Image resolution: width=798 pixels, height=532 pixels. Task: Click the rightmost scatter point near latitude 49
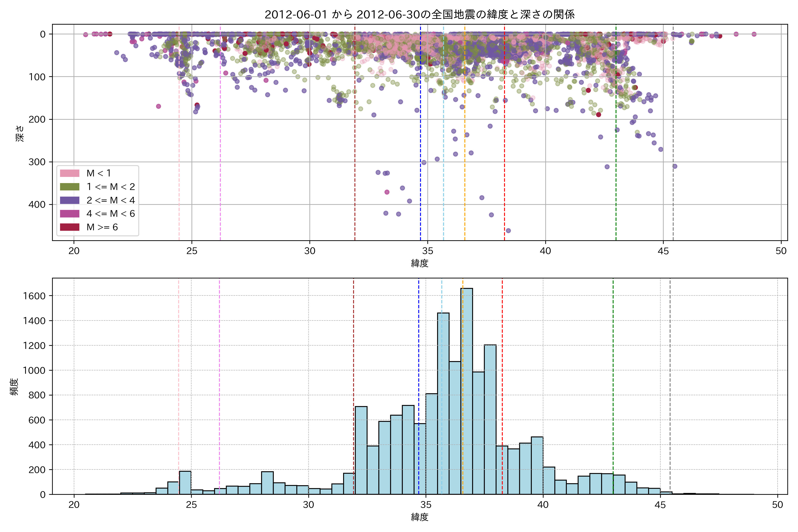pos(754,34)
